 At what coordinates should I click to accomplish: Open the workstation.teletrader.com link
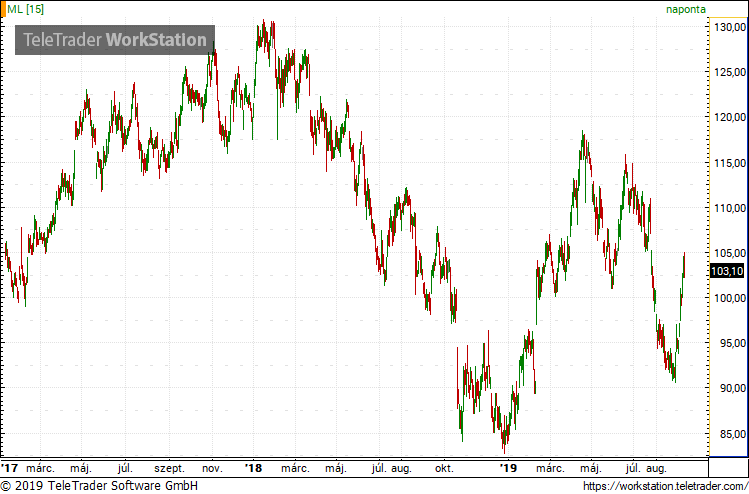(x=666, y=486)
